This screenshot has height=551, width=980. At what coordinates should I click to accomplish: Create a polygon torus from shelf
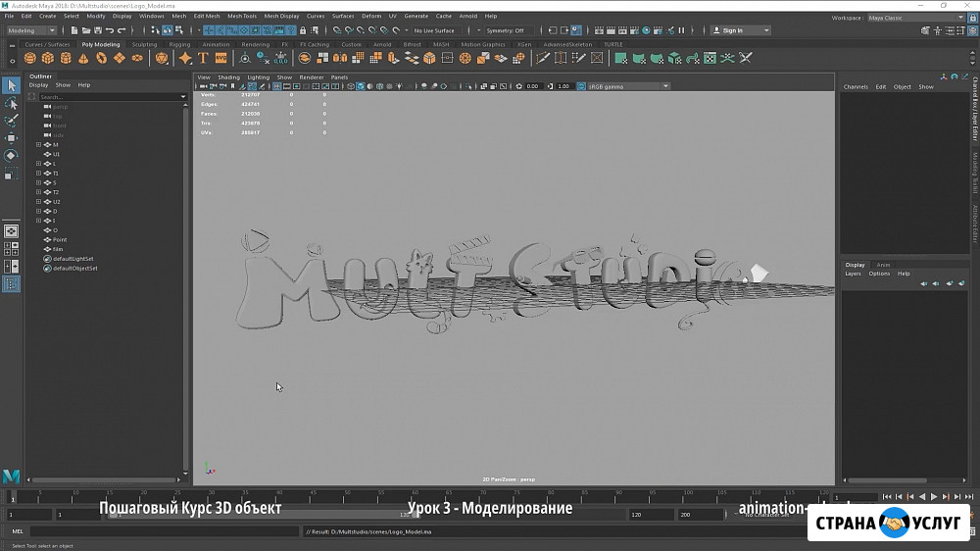tap(101, 58)
